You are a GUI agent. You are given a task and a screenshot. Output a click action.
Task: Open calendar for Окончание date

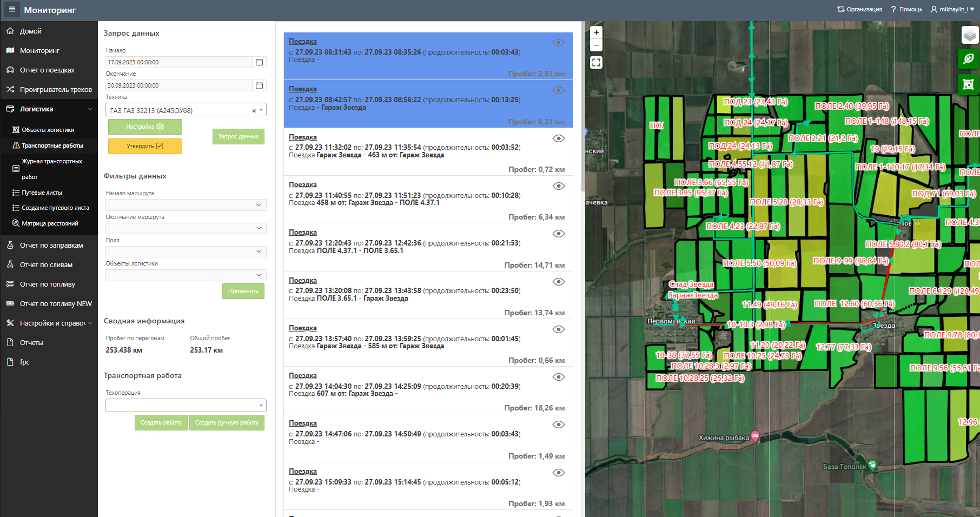point(260,85)
